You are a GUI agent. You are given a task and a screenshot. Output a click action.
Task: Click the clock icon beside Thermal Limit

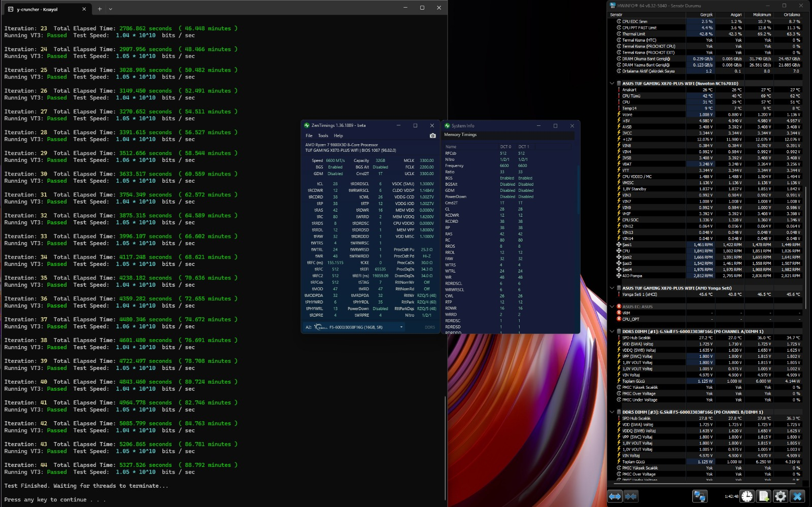(619, 34)
